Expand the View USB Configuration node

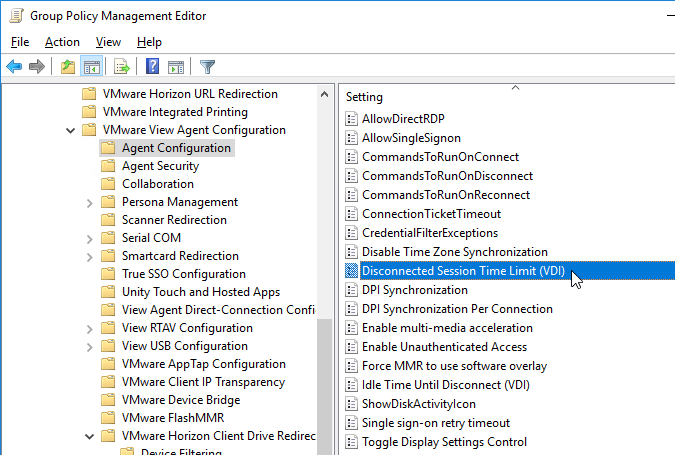[x=90, y=347]
